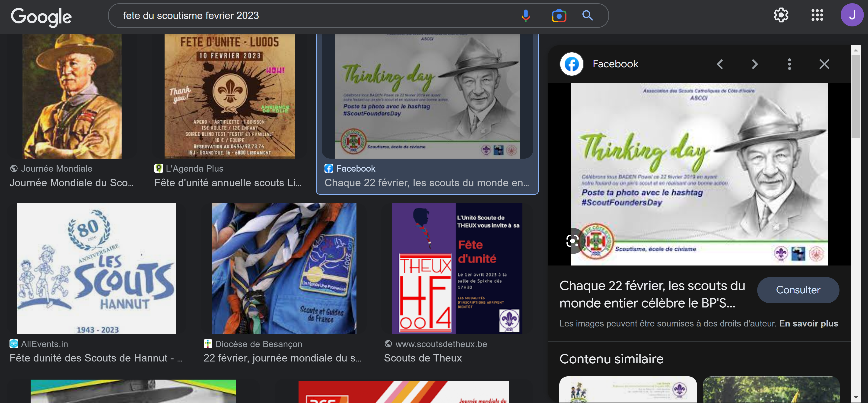
Task: Open Facebook logo in preview panel header
Action: (x=572, y=64)
